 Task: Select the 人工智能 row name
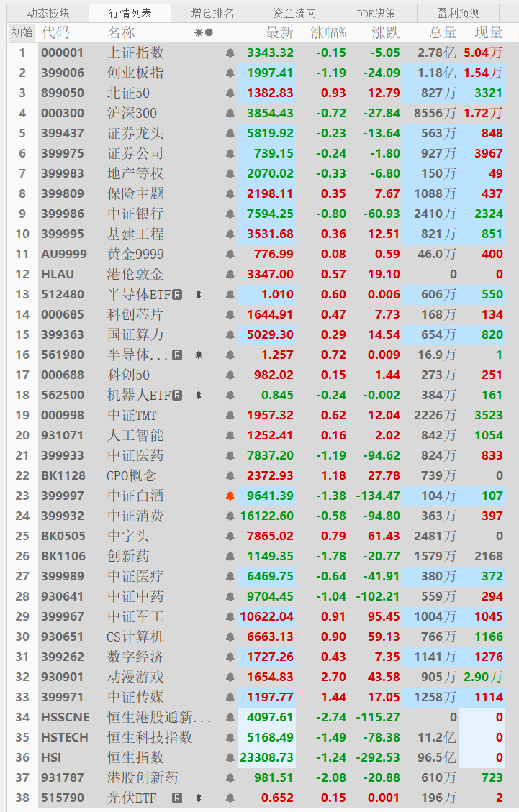tap(135, 436)
